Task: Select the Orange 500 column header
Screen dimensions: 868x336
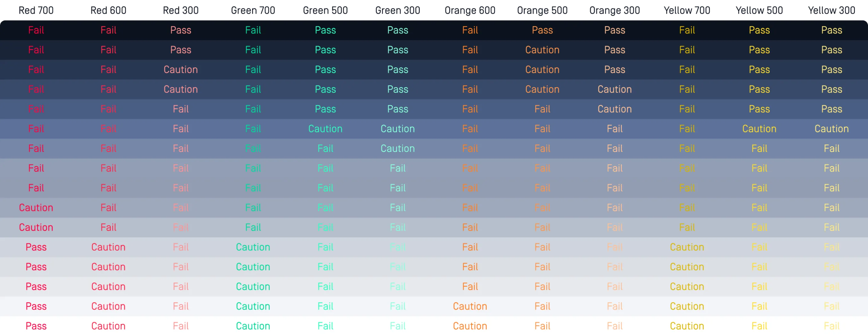Action: point(542,10)
